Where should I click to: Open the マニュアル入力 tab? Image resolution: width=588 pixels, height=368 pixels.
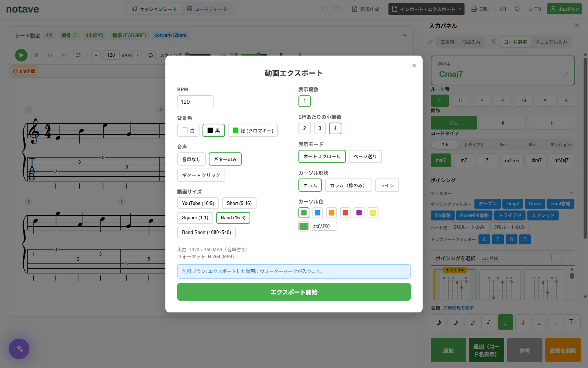(551, 42)
